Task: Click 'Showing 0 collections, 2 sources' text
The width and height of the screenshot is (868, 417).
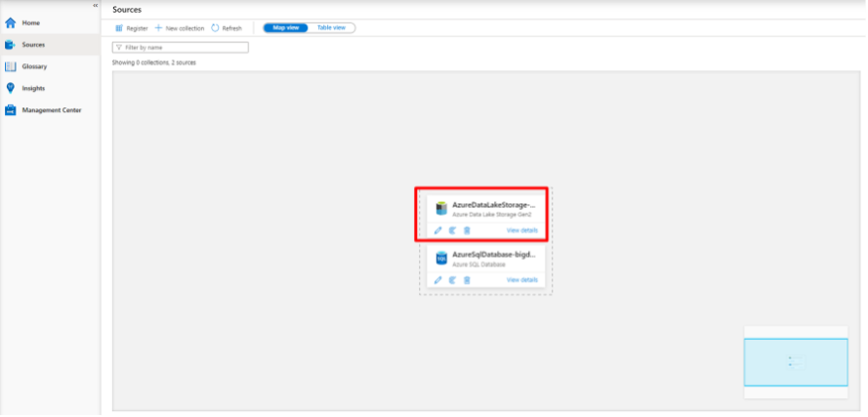Action: (x=154, y=63)
